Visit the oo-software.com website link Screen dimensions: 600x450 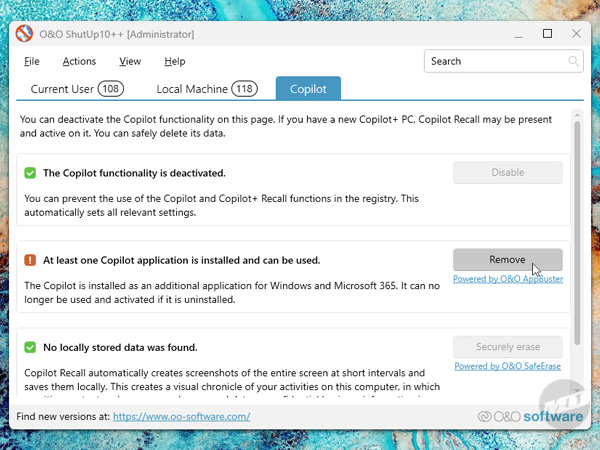[x=181, y=416]
